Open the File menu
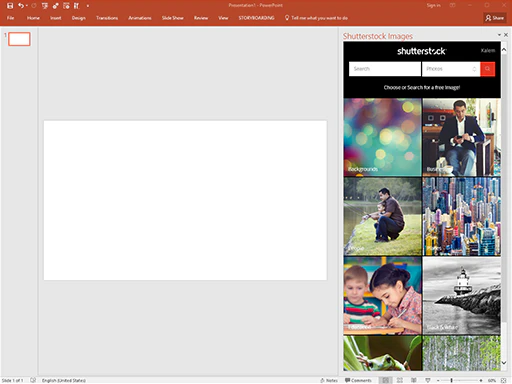The height and width of the screenshot is (384, 512). 11,18
